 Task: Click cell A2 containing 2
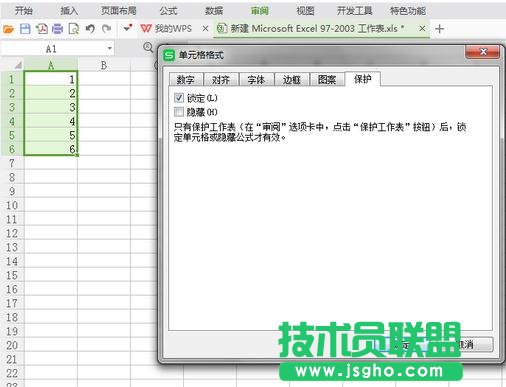pos(51,93)
